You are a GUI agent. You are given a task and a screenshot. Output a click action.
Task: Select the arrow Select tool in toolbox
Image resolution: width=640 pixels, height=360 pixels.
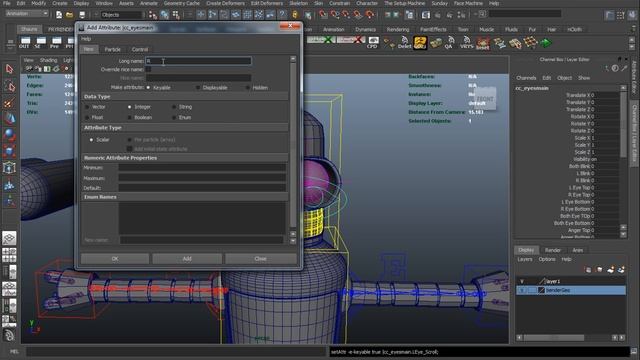9,69
